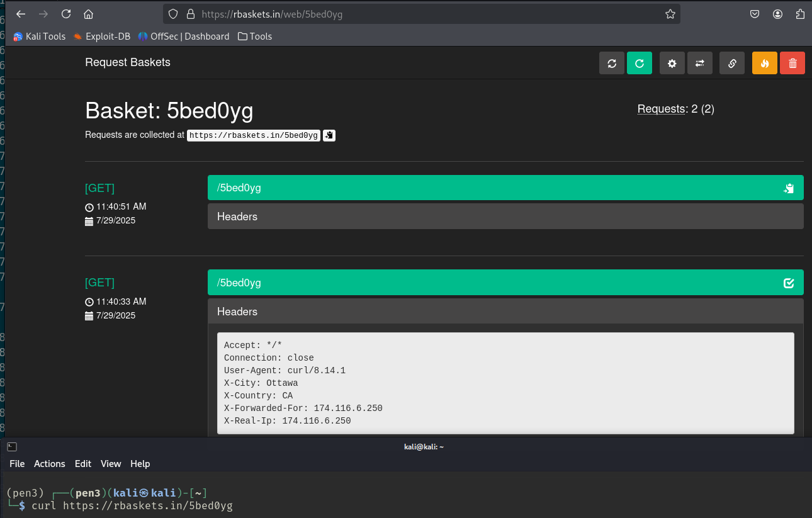Expand Headers of the 11:40:51 request
This screenshot has height=518, width=812.
click(237, 217)
